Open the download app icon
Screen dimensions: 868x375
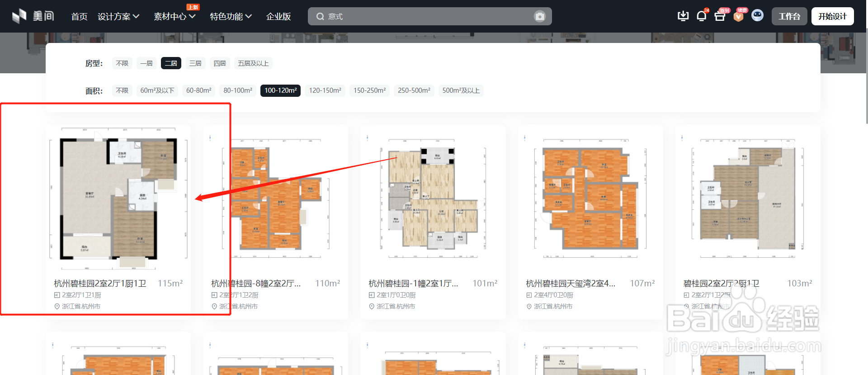[x=683, y=16]
